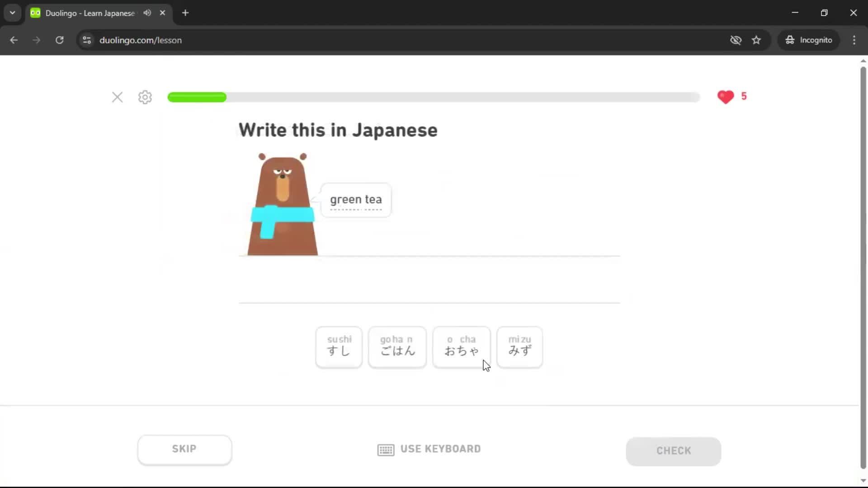Click the keyboard icon next to USE KEYBOARD

point(385,450)
